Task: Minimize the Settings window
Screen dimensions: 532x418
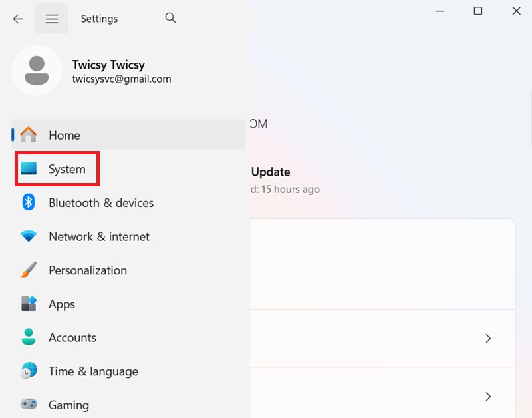Action: [x=440, y=11]
